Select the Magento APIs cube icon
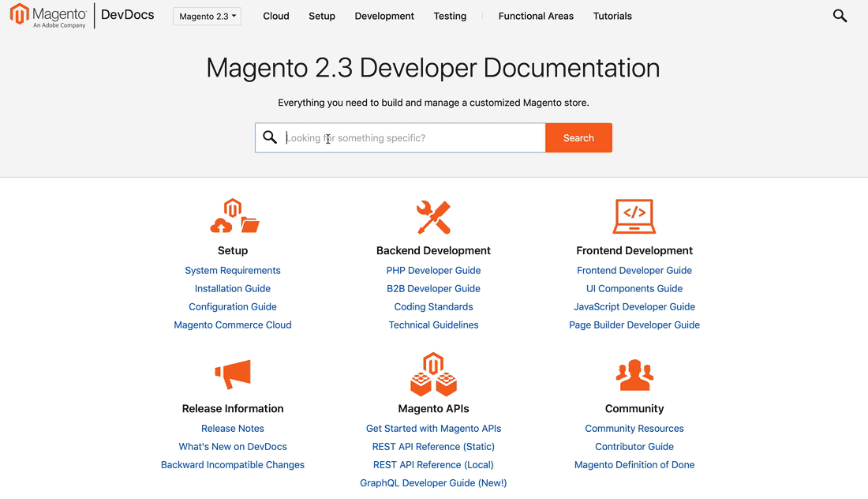 433,374
